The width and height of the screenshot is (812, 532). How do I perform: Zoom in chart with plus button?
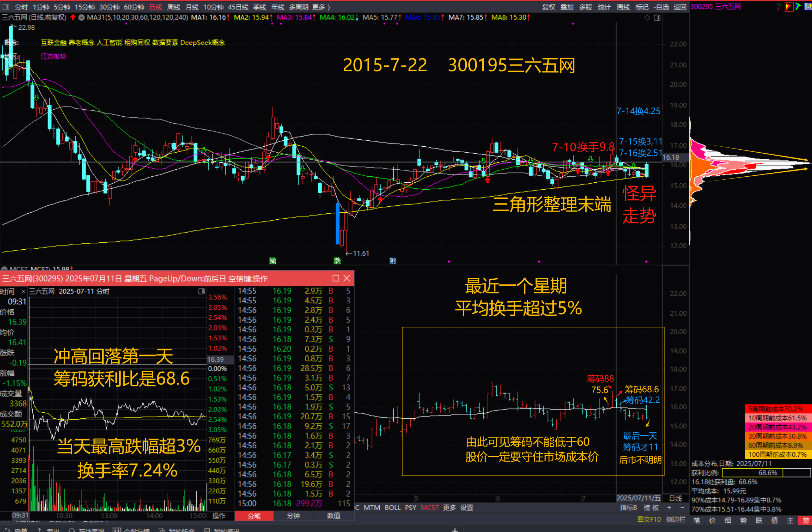669,508
